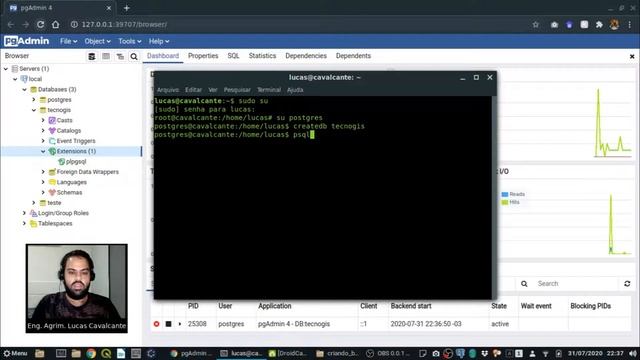Click the webcam thumbnail of Lucas Cavalcante
640x360 pixels.
tap(76, 288)
